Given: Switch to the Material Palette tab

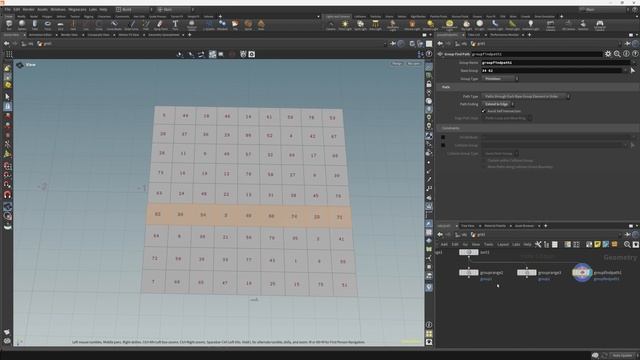Looking at the screenshot, I should tap(495, 226).
